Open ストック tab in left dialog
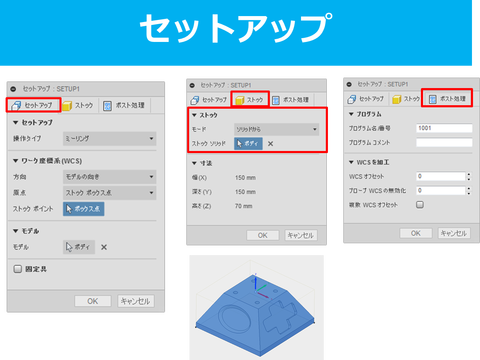Image resolution: width=480 pixels, height=360 pixels. (x=78, y=105)
